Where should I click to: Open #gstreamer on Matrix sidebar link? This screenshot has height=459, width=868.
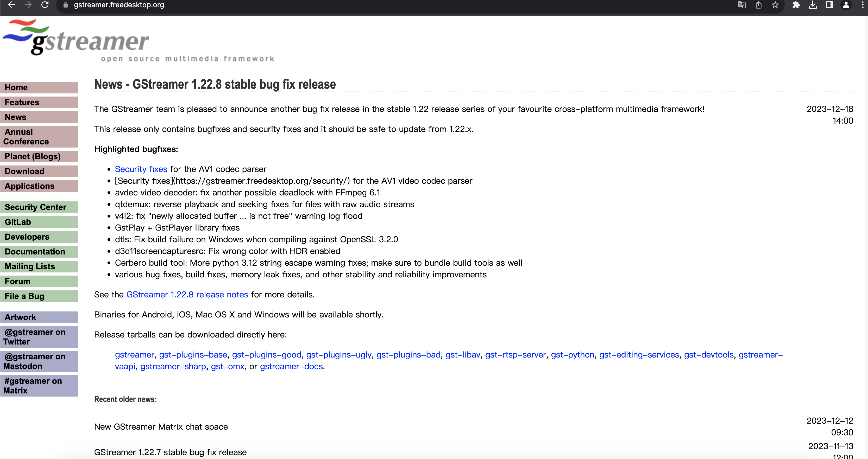click(39, 386)
